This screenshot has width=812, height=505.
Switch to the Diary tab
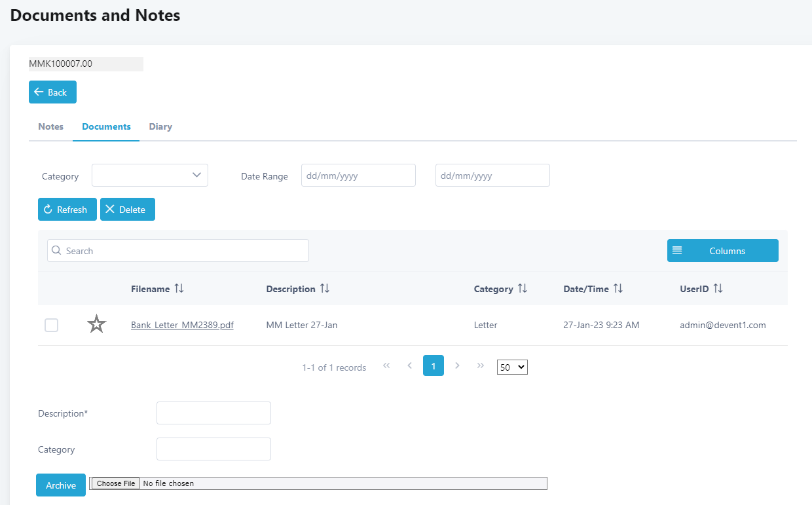[160, 126]
